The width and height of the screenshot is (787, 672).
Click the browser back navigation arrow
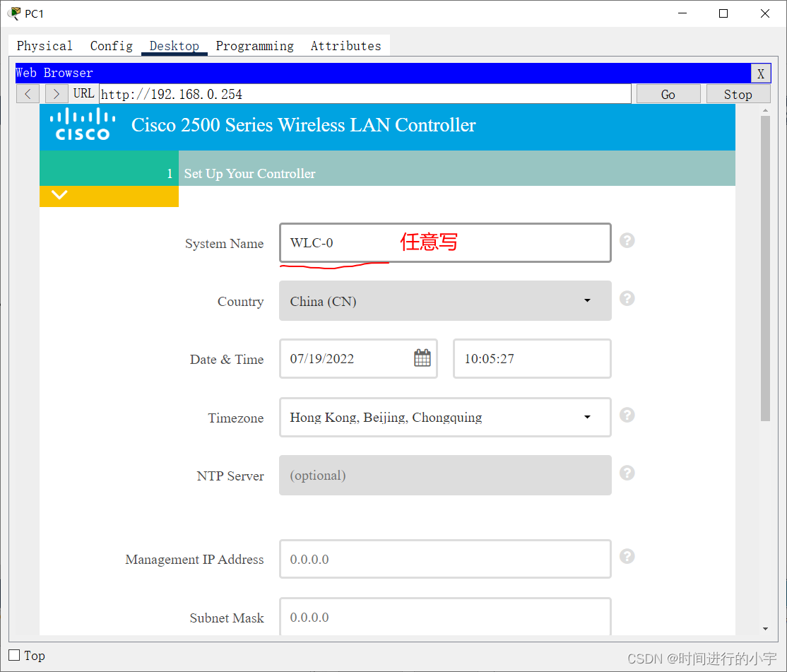pos(27,93)
